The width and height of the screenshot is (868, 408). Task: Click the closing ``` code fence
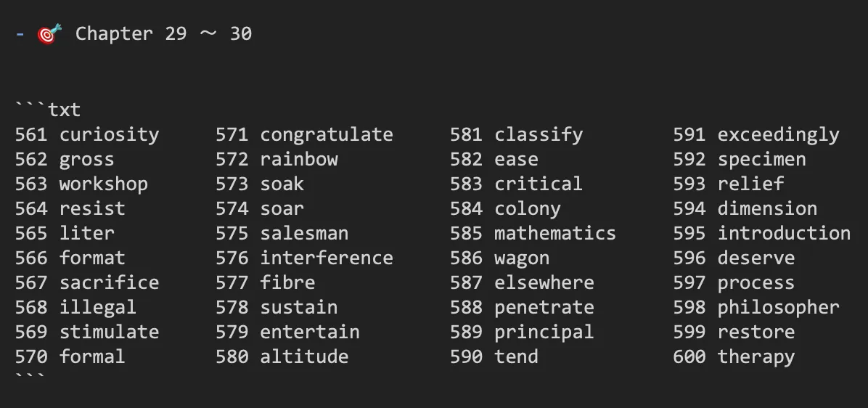(x=31, y=377)
